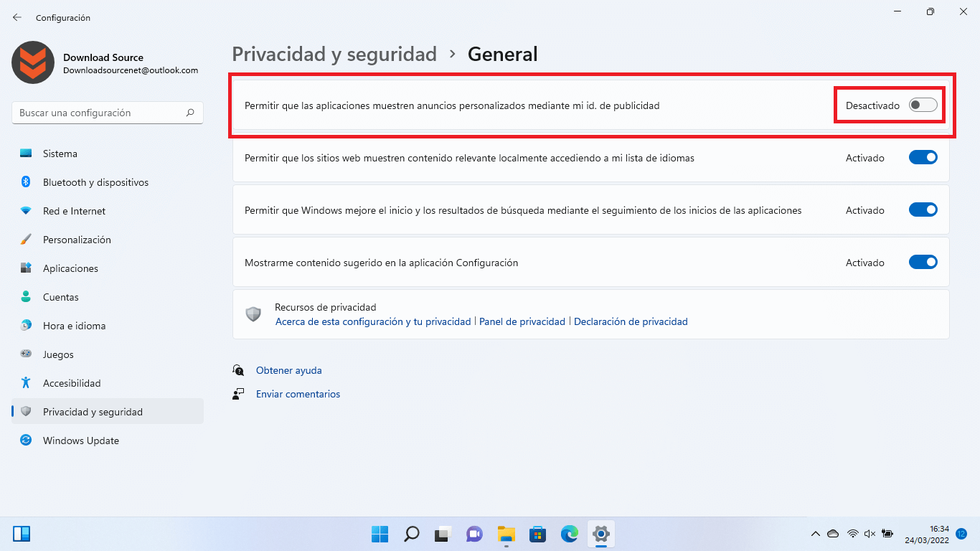Open taskbar Search
980x551 pixels.
pyautogui.click(x=411, y=534)
